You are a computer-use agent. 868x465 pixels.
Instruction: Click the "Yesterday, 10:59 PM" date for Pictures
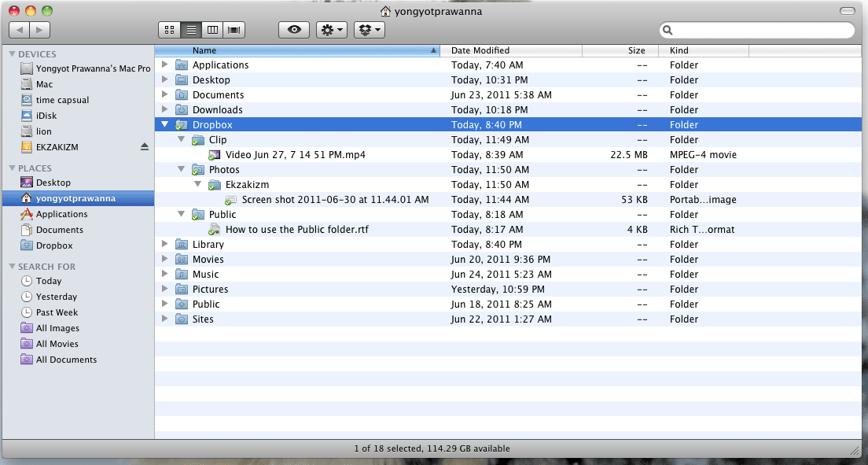498,290
